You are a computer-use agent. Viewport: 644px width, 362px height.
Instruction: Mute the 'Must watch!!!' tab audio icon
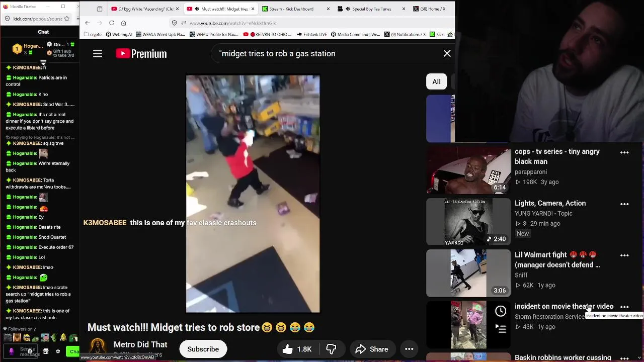coord(196,9)
